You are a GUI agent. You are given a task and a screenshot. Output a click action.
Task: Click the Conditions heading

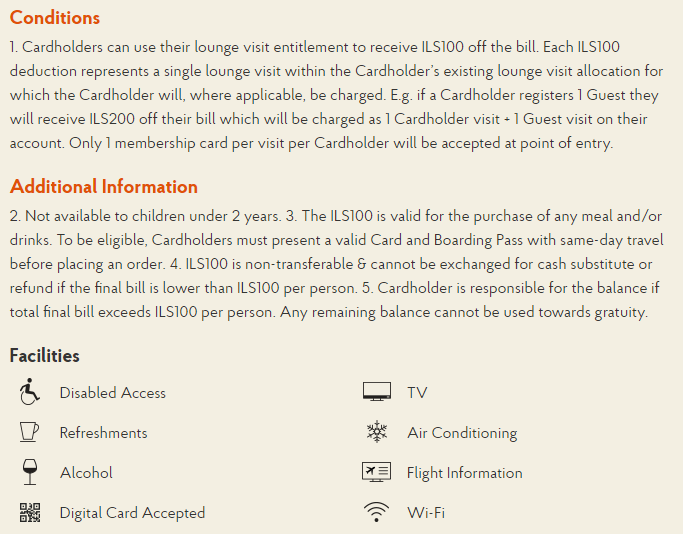tap(55, 18)
